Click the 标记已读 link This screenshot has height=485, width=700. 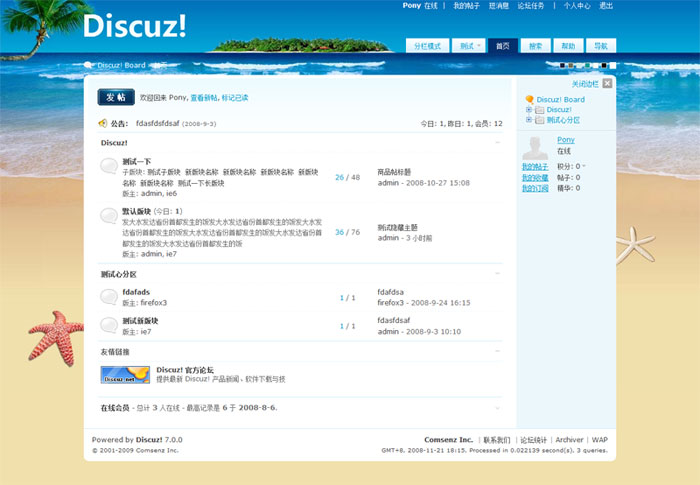235,98
